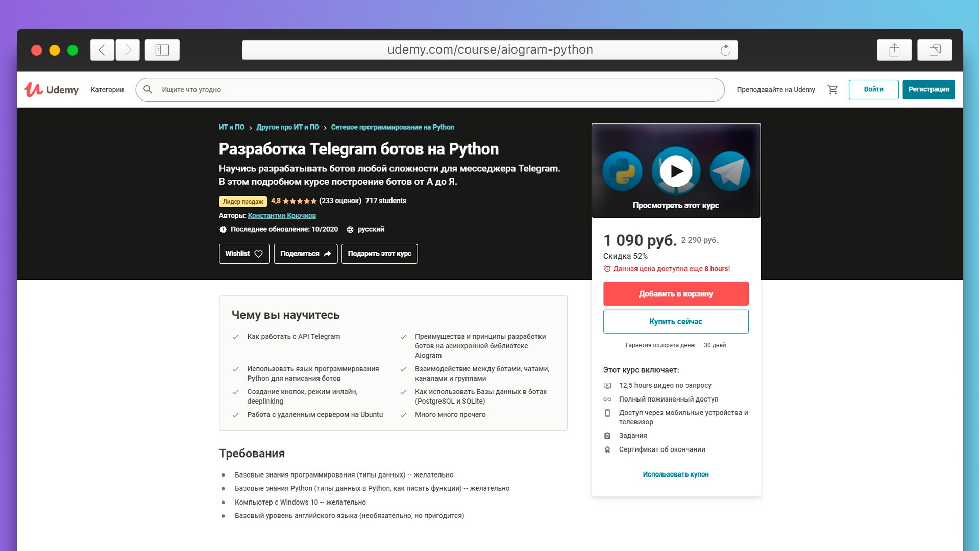980x551 pixels.
Task: Click the Использовать купон link
Action: pyautogui.click(x=676, y=474)
